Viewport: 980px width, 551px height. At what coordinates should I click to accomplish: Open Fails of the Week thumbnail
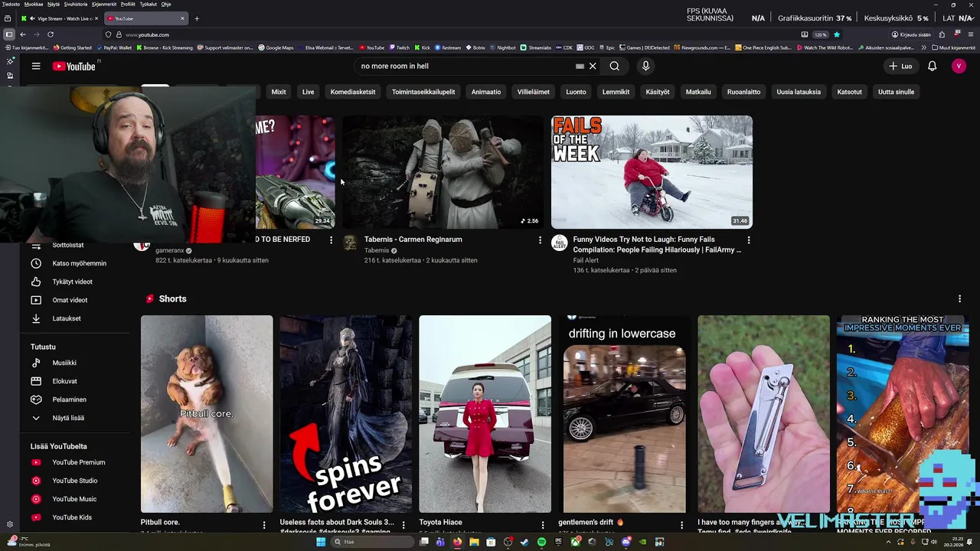[652, 172]
